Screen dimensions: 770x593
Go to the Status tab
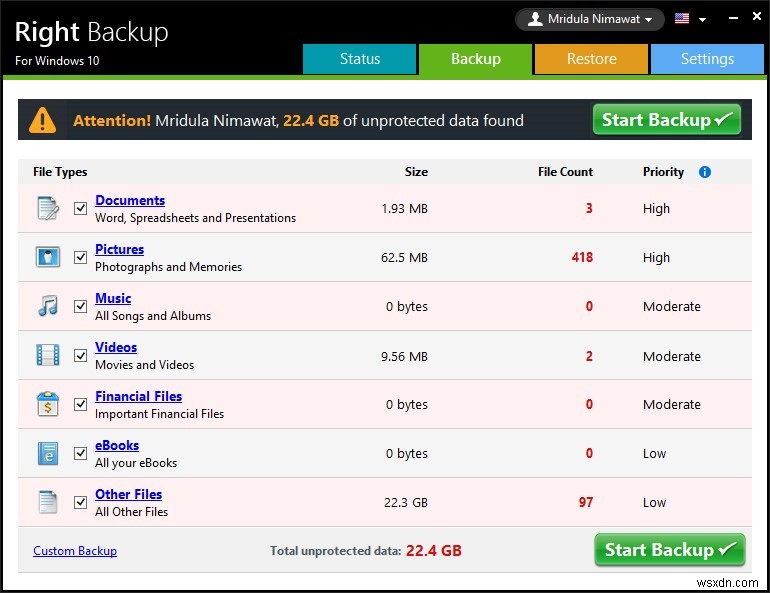click(359, 59)
